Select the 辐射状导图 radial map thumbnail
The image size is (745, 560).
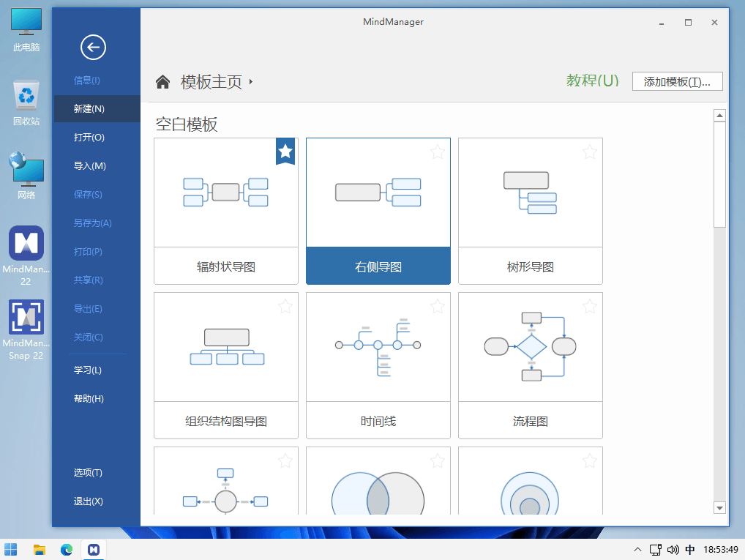tap(225, 193)
